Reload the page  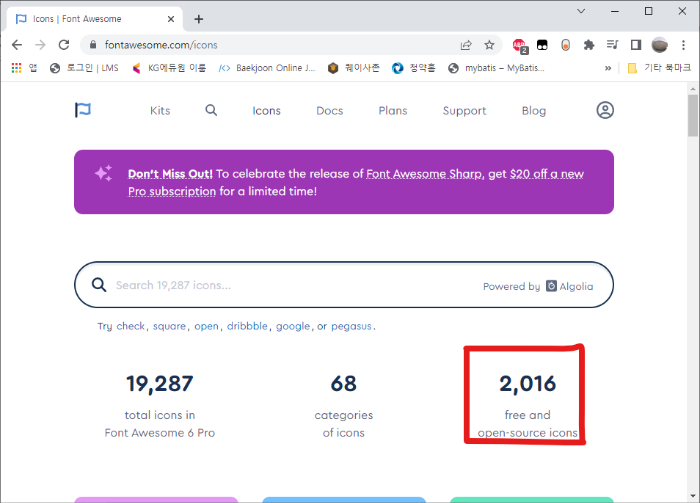click(x=64, y=45)
